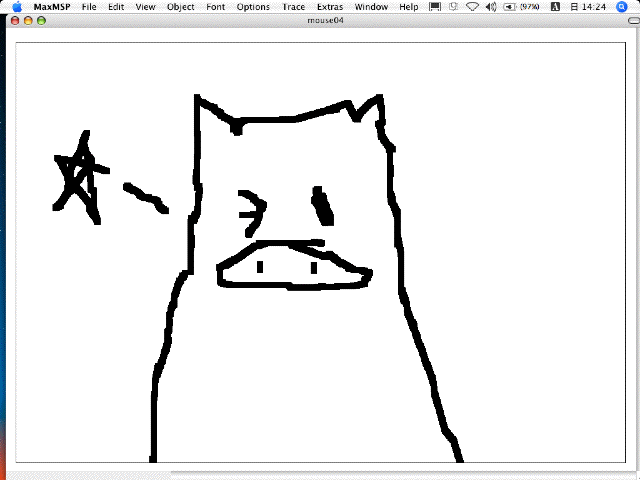
Task: Click the horizontal scrollbar at window bottom
Action: click(x=322, y=476)
